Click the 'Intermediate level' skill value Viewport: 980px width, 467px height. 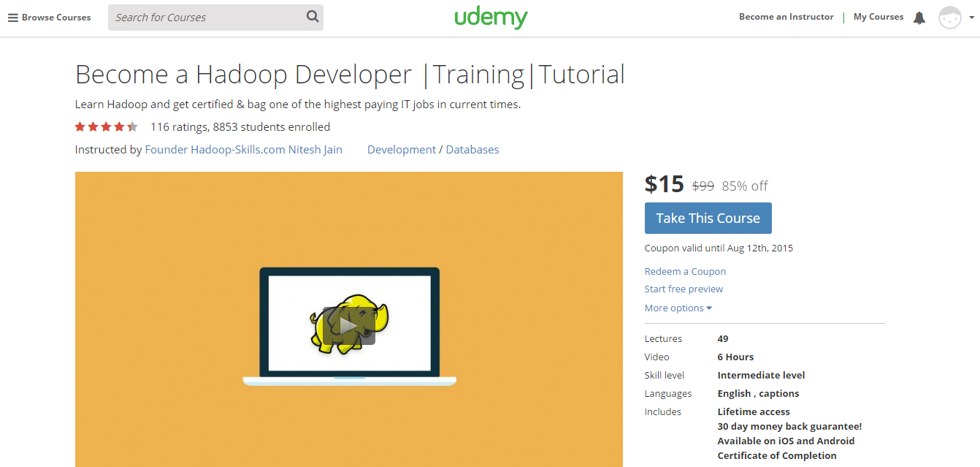[761, 375]
